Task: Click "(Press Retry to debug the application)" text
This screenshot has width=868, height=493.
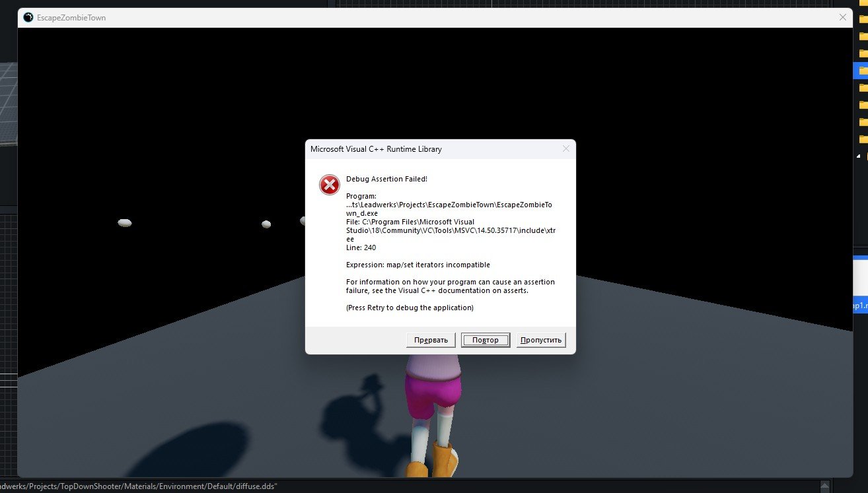Action: (x=410, y=308)
